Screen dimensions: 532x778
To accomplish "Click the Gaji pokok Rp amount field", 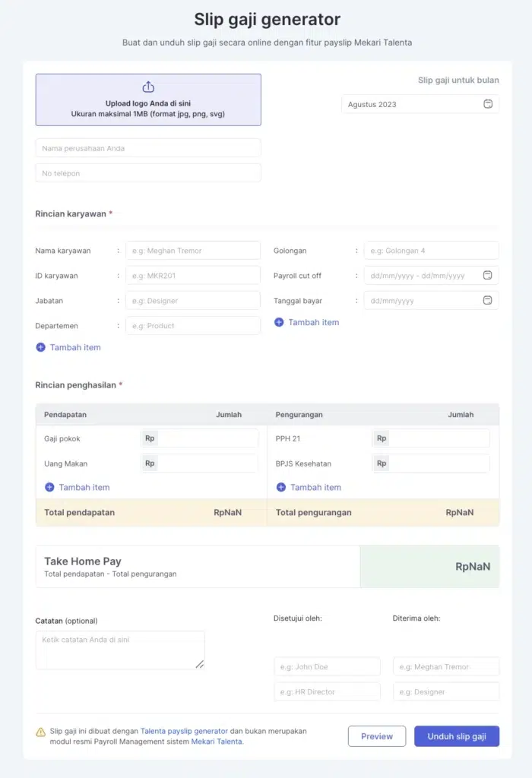I will point(201,438).
